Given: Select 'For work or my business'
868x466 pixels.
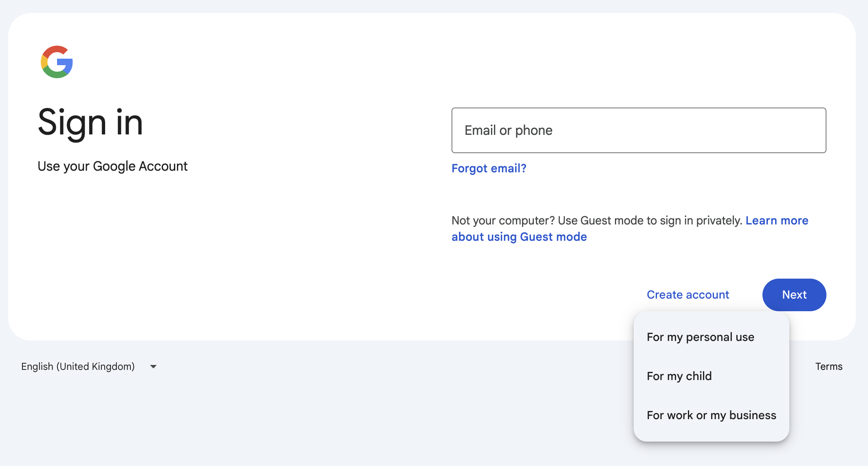Looking at the screenshot, I should [711, 415].
